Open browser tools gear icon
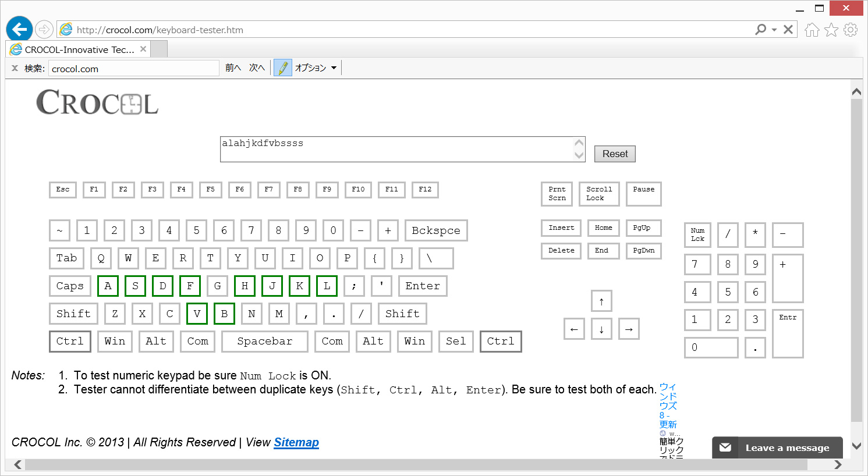The image size is (868, 476). coord(851,29)
